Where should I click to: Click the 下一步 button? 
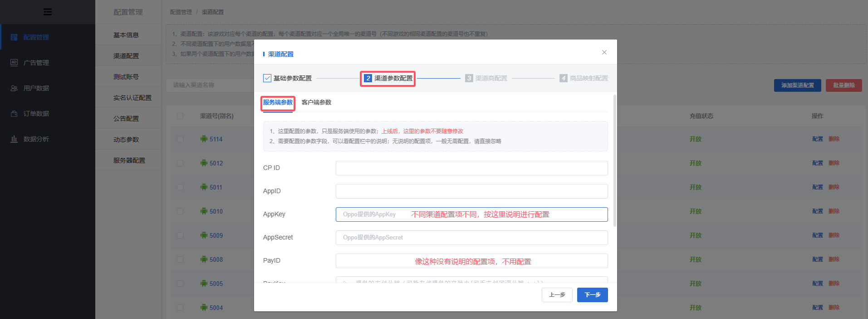coord(592,295)
